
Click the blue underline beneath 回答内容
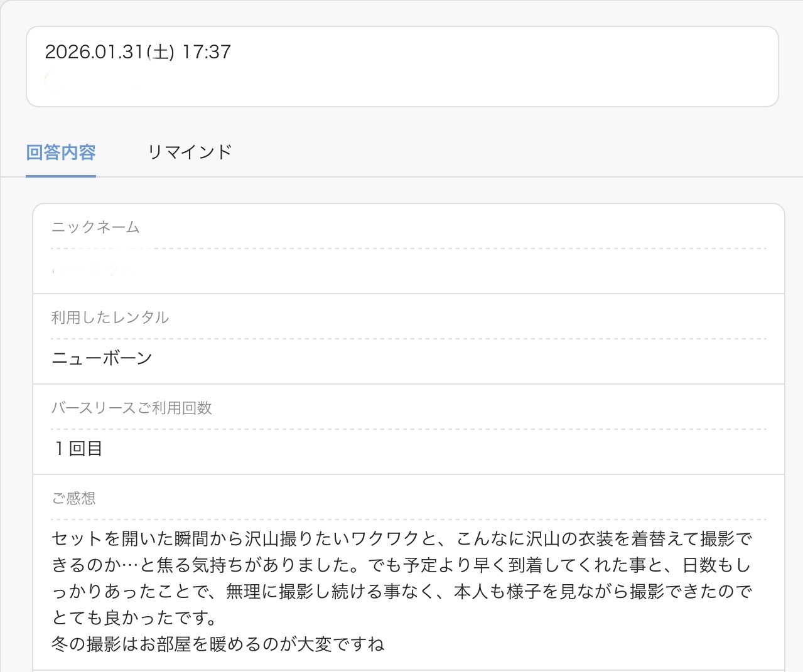point(61,176)
